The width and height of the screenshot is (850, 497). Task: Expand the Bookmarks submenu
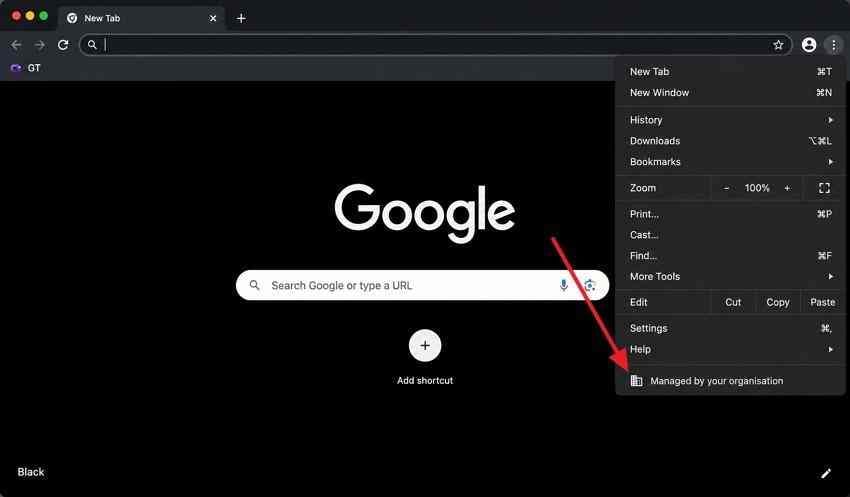[730, 162]
